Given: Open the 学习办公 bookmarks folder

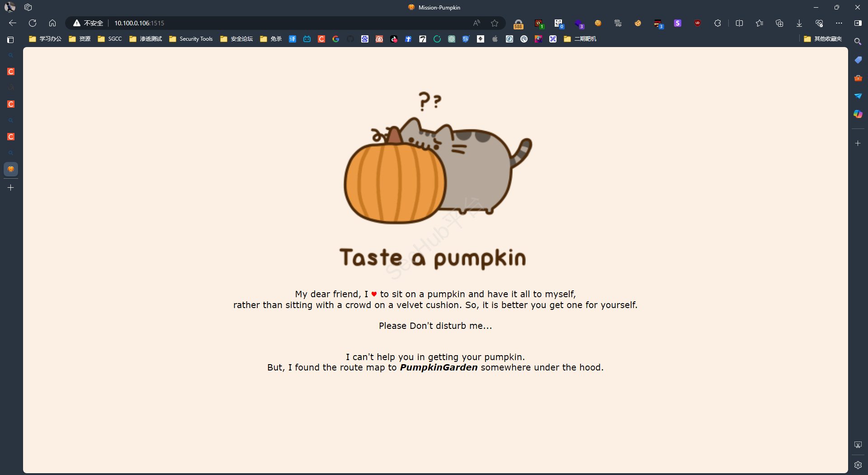Looking at the screenshot, I should [45, 39].
